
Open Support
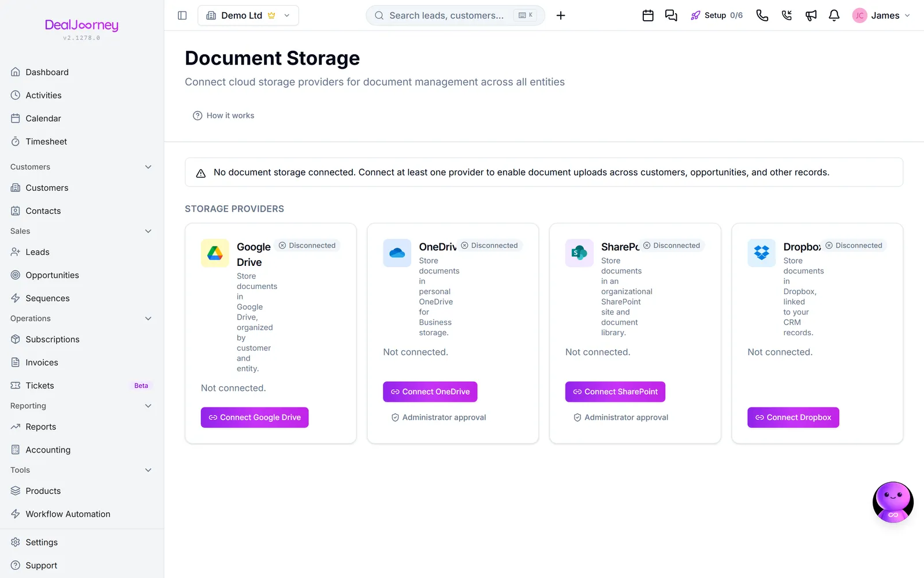click(81, 565)
